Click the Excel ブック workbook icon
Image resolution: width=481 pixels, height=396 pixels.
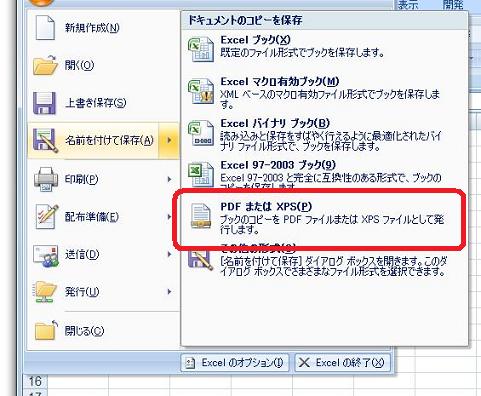[201, 49]
